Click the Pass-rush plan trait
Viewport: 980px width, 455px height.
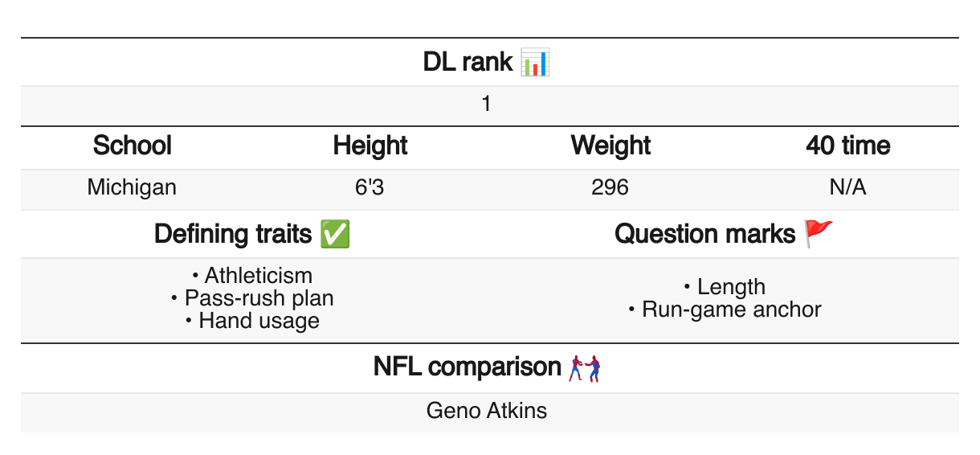[x=259, y=298]
